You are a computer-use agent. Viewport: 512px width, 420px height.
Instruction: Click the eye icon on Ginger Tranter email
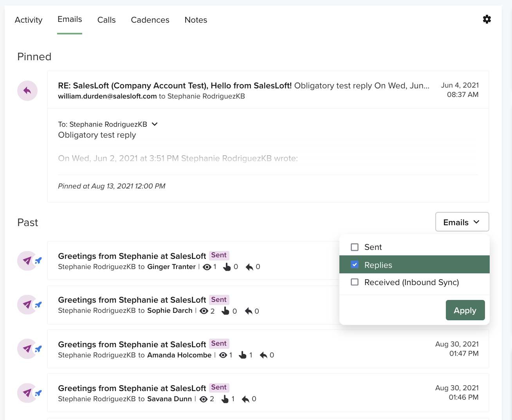click(x=207, y=267)
